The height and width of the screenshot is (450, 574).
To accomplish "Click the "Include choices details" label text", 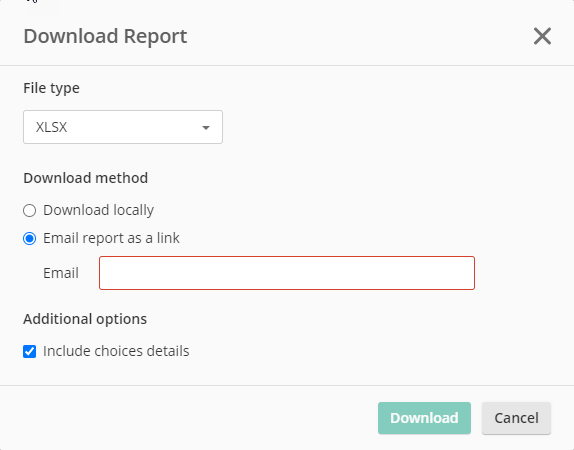I will pyautogui.click(x=116, y=351).
